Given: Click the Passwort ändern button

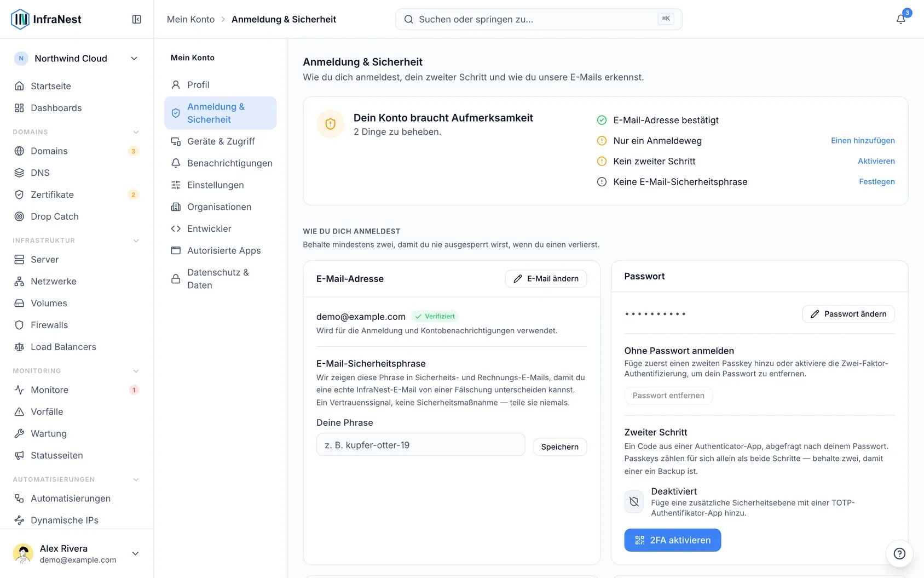Looking at the screenshot, I should [848, 314].
